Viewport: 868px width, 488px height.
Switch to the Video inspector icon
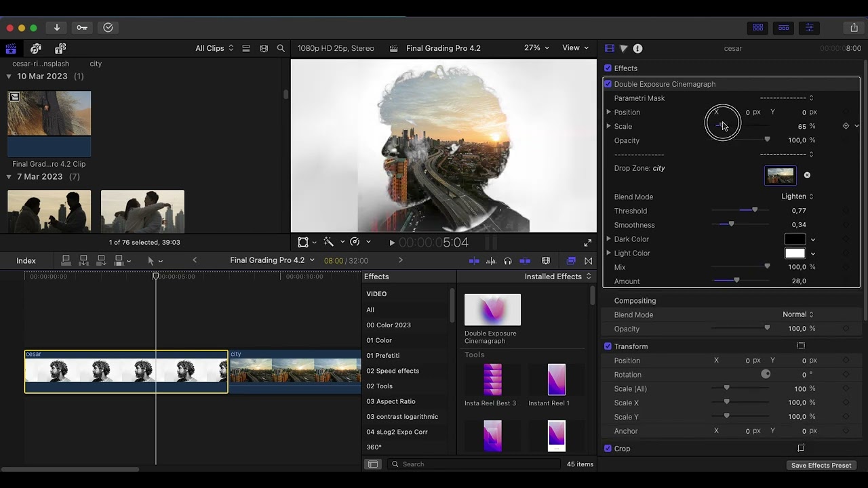(609, 49)
